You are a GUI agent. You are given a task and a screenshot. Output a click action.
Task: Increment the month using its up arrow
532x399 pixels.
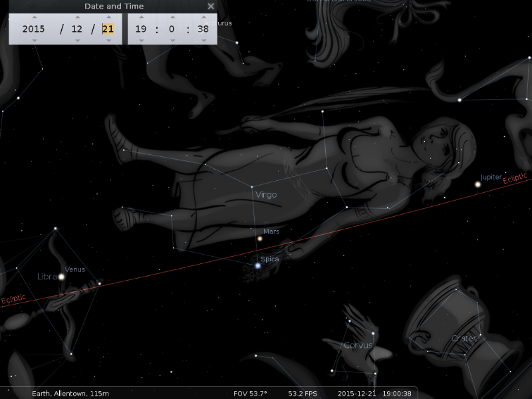(77, 18)
